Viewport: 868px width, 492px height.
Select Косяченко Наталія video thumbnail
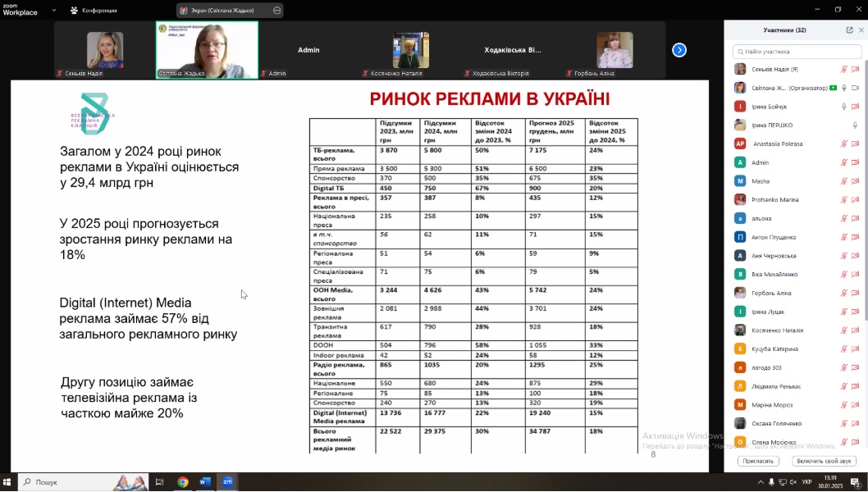point(411,50)
